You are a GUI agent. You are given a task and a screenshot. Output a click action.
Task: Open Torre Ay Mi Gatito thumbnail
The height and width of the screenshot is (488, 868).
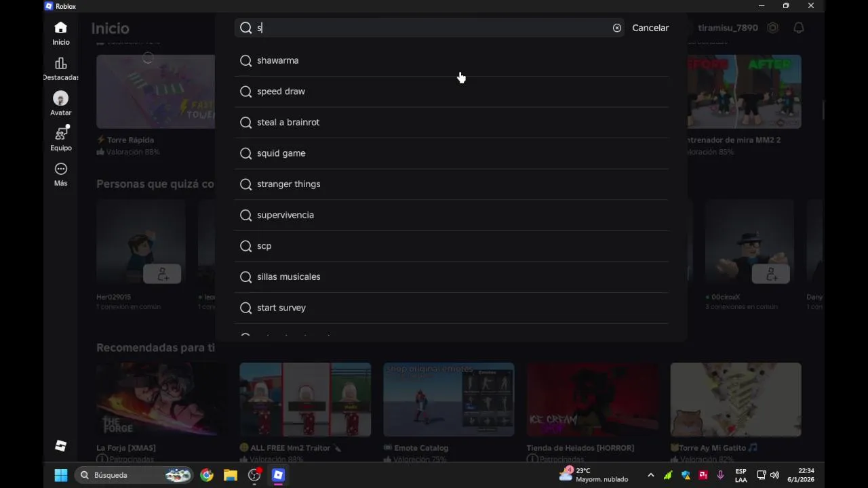736,399
